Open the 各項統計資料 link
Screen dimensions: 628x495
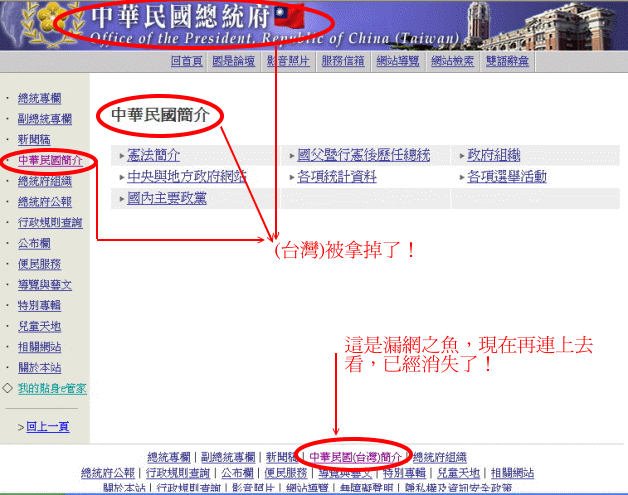coord(337,177)
